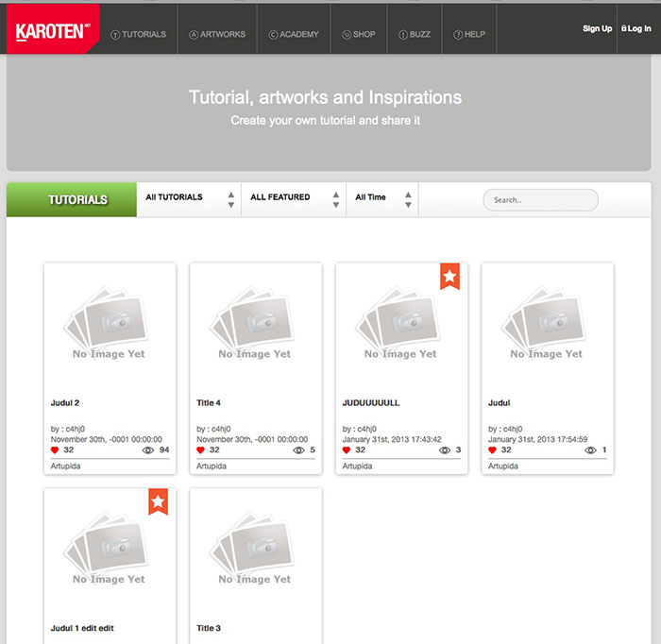Viewport: 661px width, 644px height.
Task: Click the star ribbon on Judul 1 edit edit card
Action: click(158, 502)
